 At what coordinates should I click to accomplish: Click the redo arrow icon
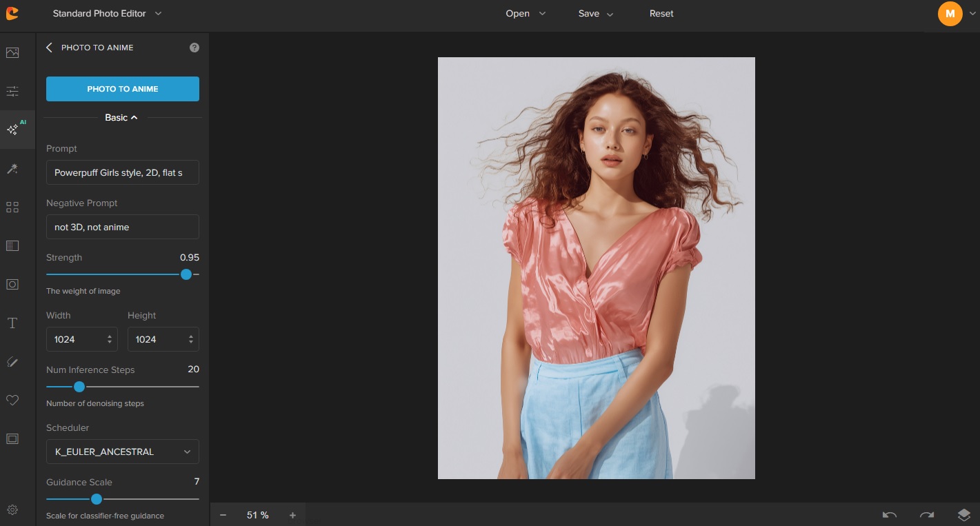pos(926,515)
